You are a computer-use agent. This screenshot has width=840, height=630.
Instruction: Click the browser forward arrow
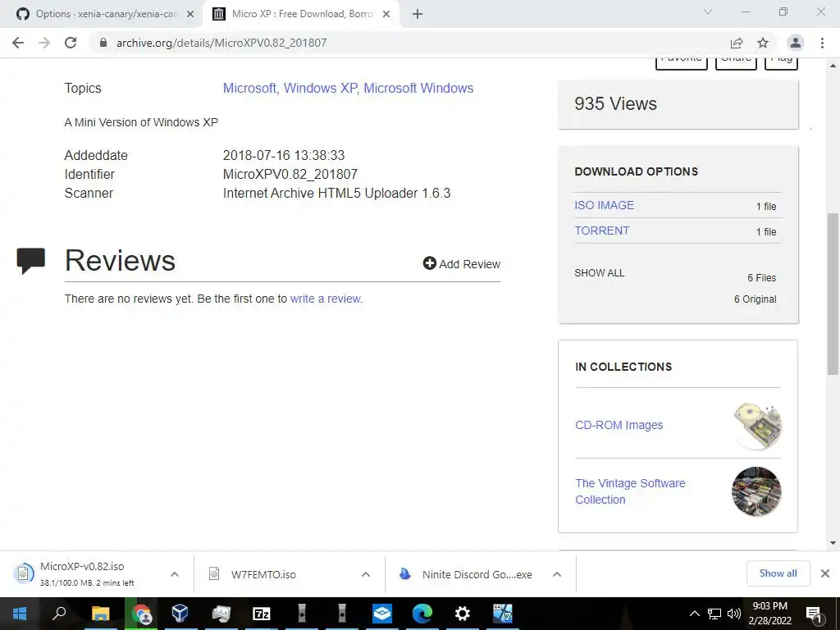(x=44, y=43)
